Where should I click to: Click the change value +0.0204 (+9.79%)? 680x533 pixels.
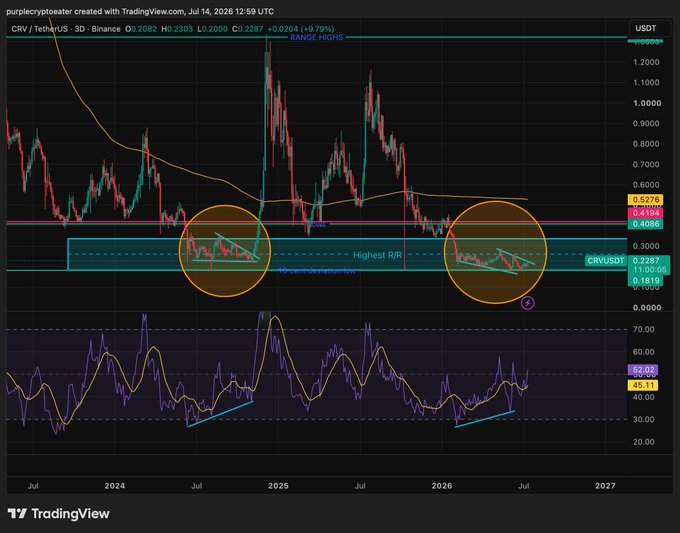coord(301,29)
